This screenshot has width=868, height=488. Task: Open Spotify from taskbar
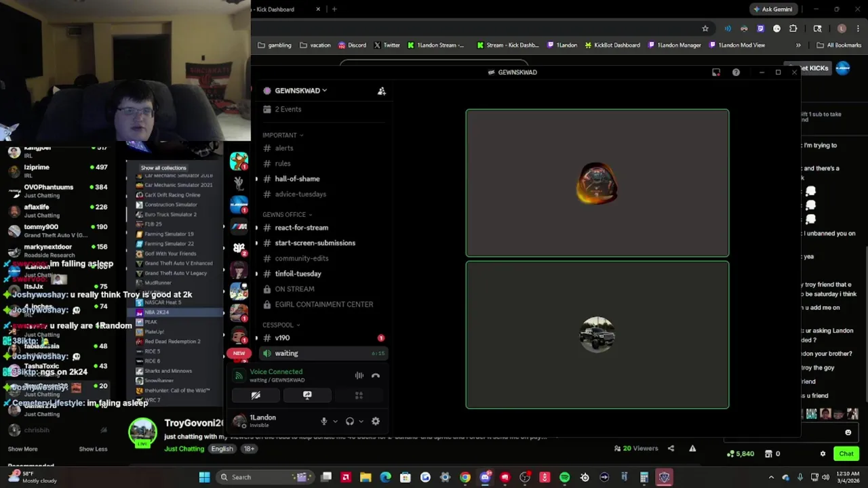[564, 477]
